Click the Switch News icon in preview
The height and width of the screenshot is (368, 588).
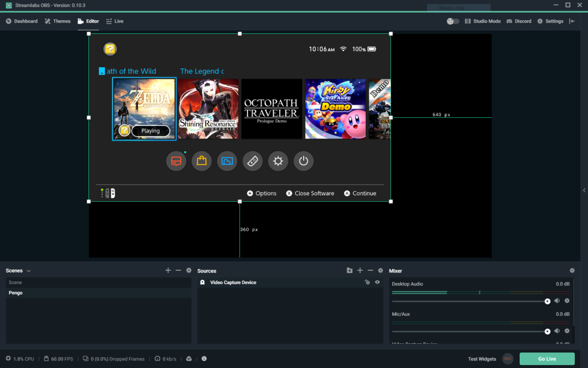[x=176, y=161]
